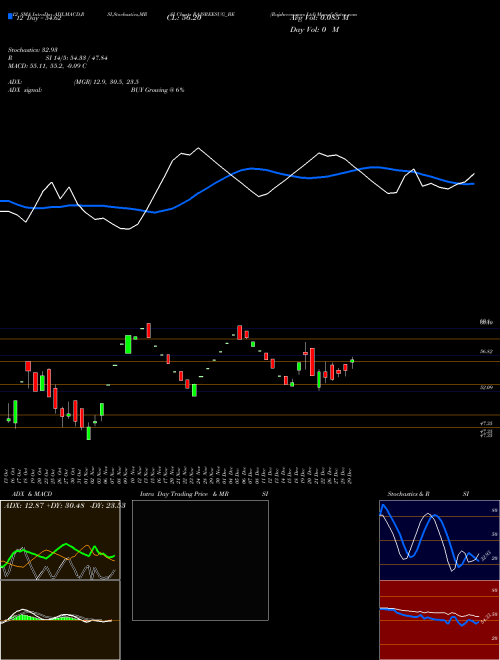Image resolution: width=500 pixels, height=660 pixels.
Task: Select the "12 Day = 54.62" SMA value
Action: point(39,18)
